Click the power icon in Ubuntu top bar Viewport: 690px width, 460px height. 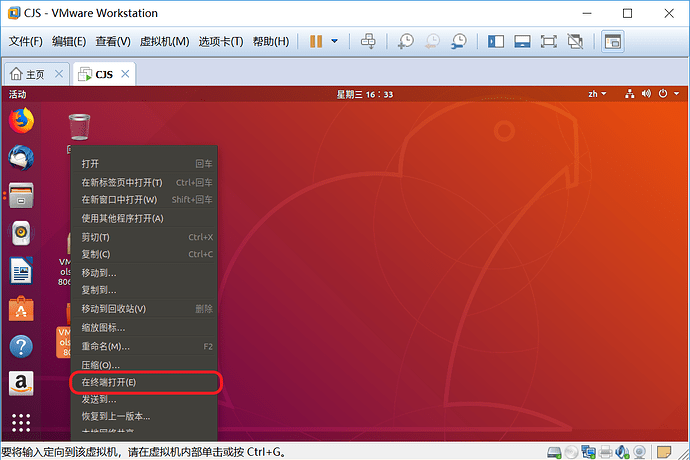click(x=663, y=94)
